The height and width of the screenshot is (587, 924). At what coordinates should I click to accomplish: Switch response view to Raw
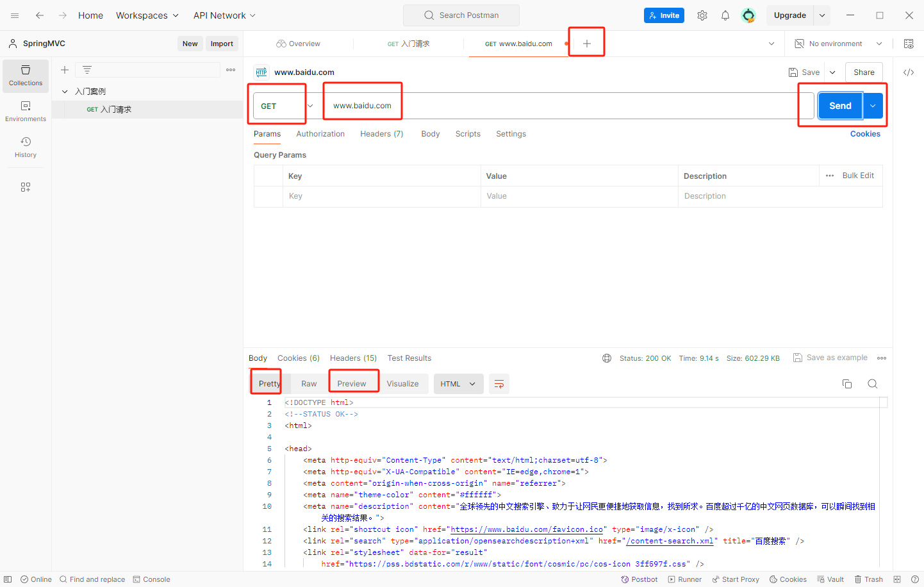click(309, 384)
